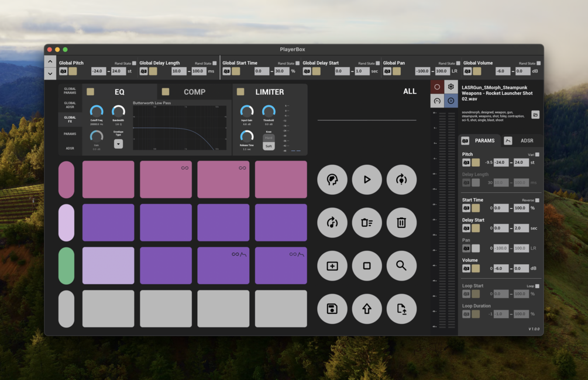Viewport: 588px width, 380px height.
Task: Select the GLOBAL FX side tab
Action: point(70,119)
